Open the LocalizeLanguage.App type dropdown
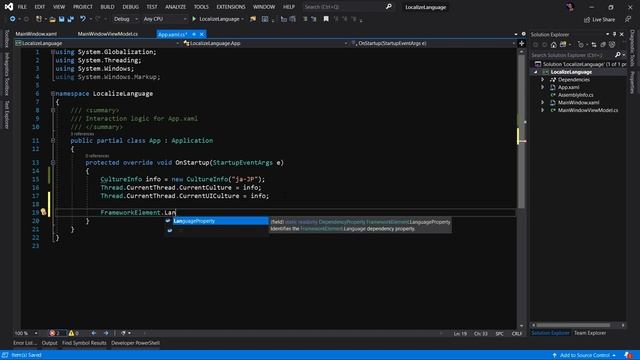Screen dimensions: 640x360 point(265,43)
